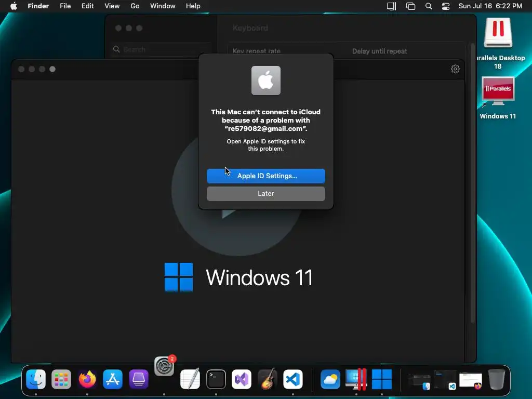
Task: Click the Parallels menu bar icon
Action: [392, 6]
